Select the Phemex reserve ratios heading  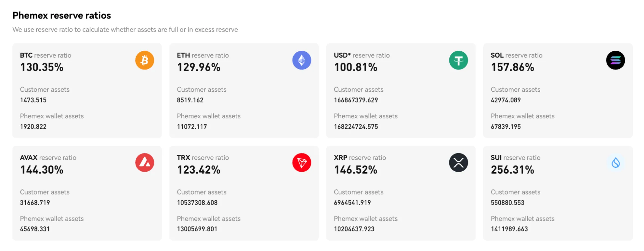click(x=62, y=15)
